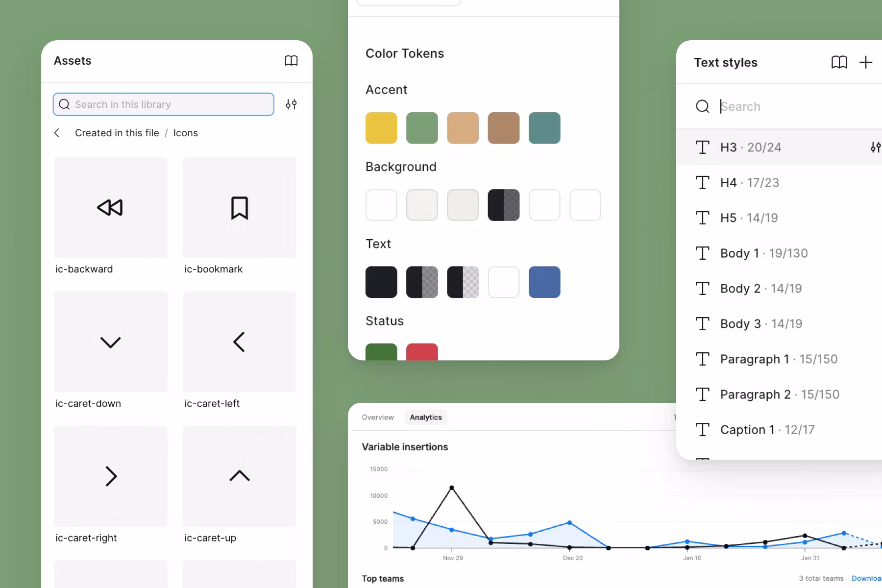The width and height of the screenshot is (882, 588).
Task: Go back using the Assets breadcrumb arrow
Action: point(57,133)
